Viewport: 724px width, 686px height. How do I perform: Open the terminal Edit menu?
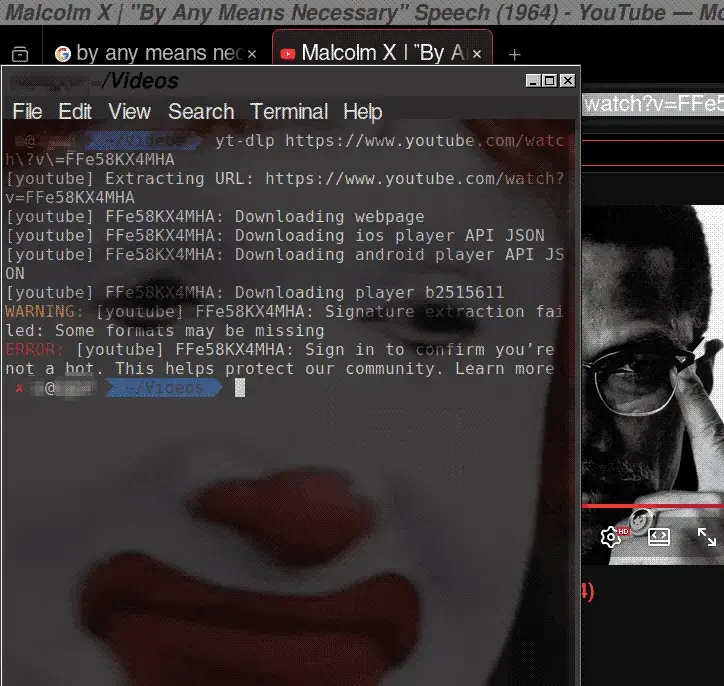coord(75,112)
